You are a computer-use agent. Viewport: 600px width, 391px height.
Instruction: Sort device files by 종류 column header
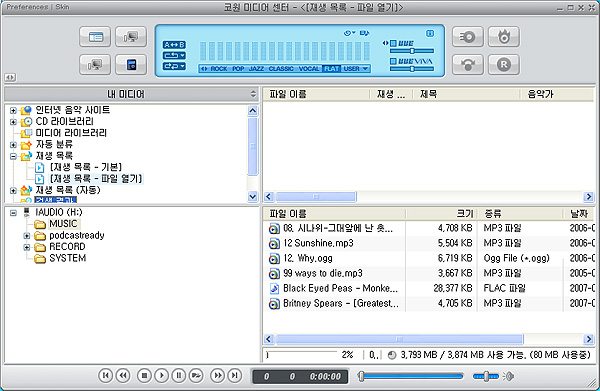click(520, 213)
